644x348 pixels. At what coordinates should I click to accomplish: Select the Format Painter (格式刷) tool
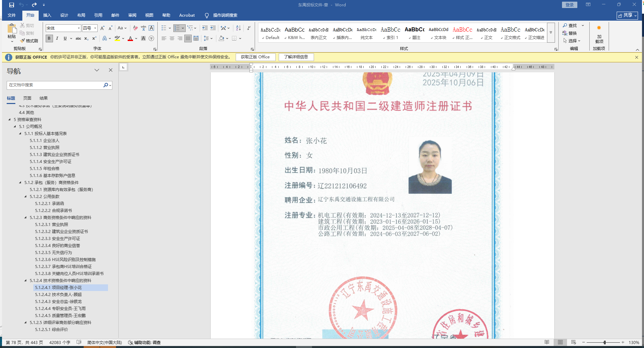click(x=29, y=41)
